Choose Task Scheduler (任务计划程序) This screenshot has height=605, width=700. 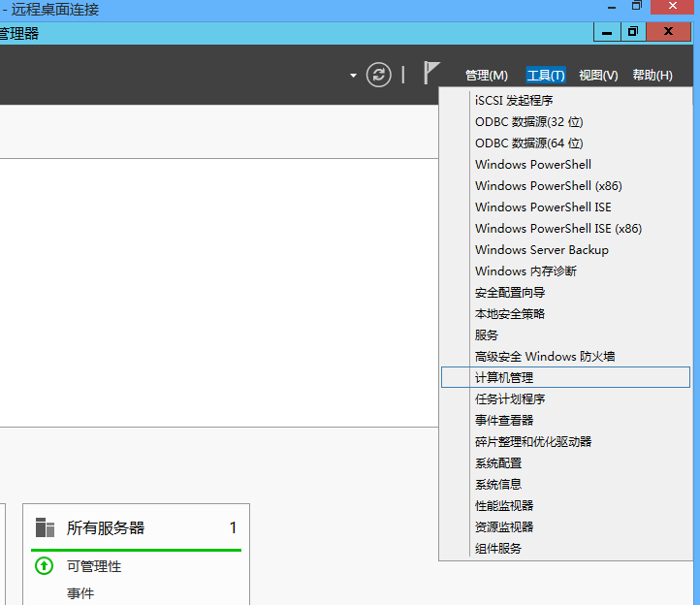click(x=510, y=398)
